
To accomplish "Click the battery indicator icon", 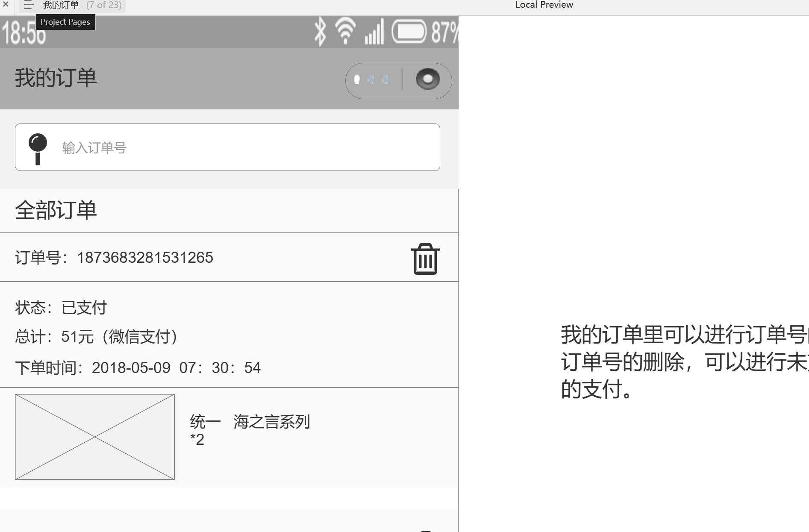I will point(409,31).
